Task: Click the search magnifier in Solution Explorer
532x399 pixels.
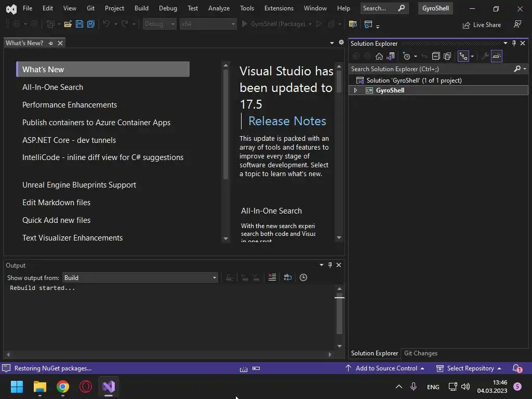Action: pos(517,69)
